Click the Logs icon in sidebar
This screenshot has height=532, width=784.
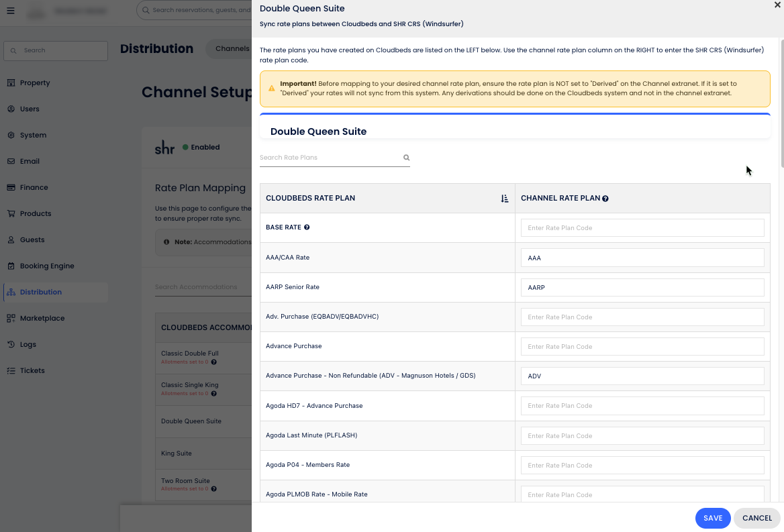tap(11, 344)
